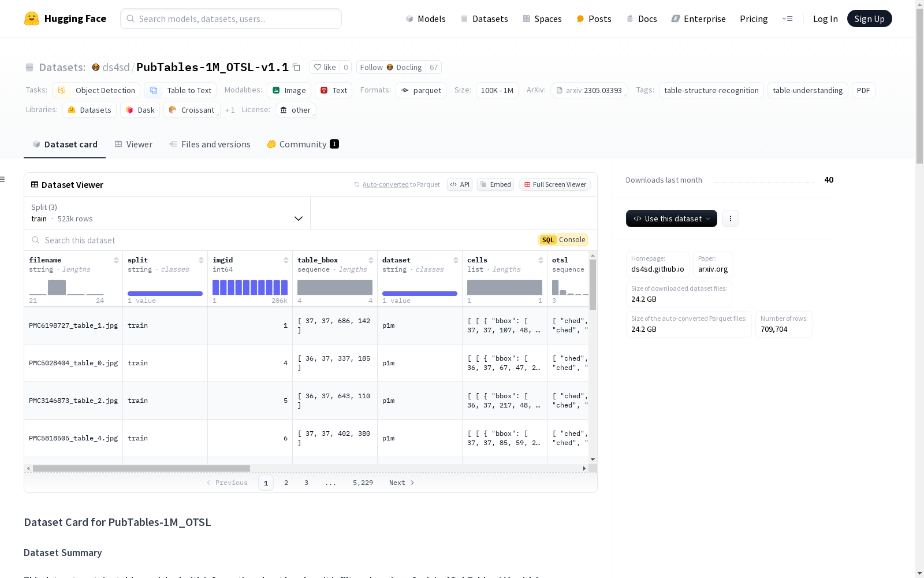
Task: Click the Log In link
Action: pos(825,18)
